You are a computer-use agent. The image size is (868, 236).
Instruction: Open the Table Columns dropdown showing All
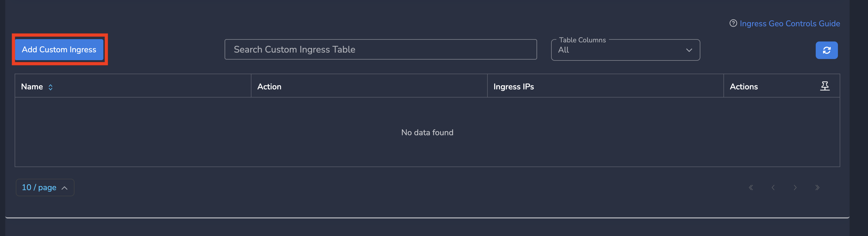tap(625, 50)
